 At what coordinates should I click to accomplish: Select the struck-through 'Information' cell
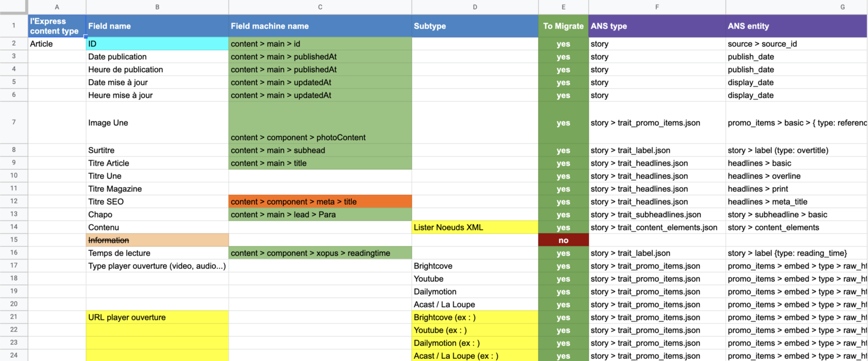(x=157, y=240)
